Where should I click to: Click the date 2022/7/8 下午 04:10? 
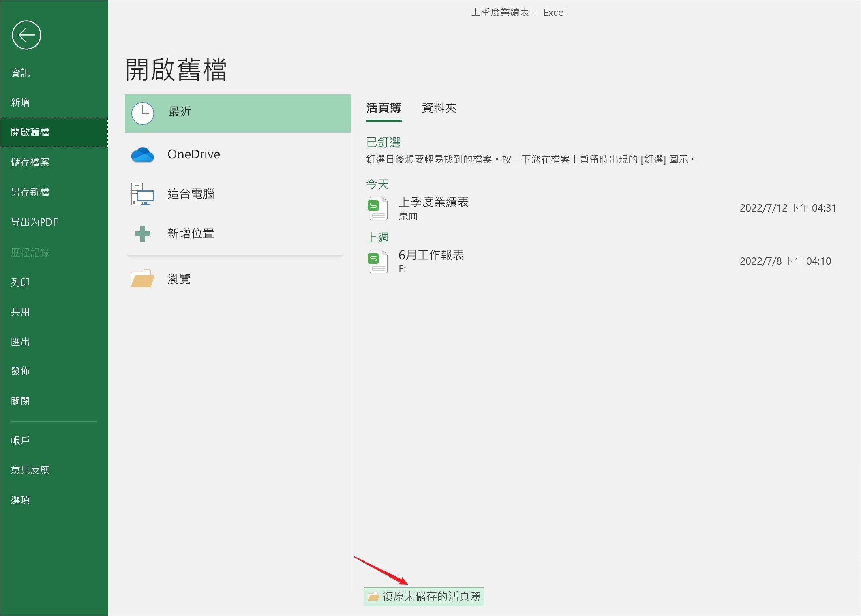tap(786, 261)
